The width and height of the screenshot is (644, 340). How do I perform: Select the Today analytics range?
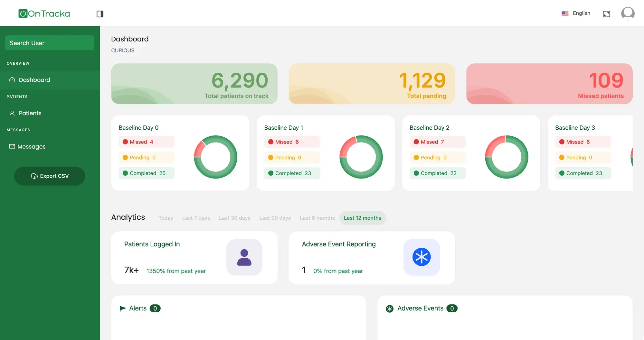166,218
